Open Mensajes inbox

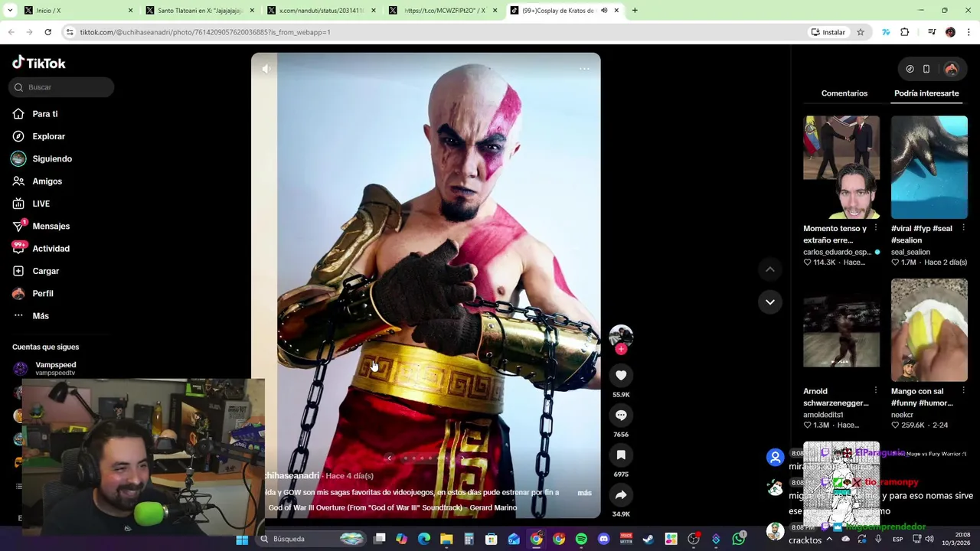pos(51,226)
